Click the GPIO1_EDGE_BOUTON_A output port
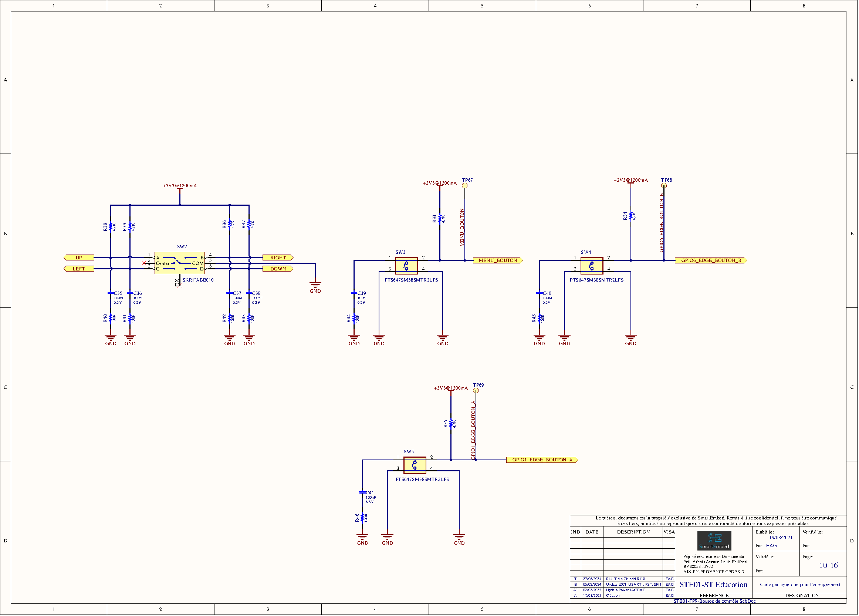Screen dimensions: 859x616 (x=542, y=460)
